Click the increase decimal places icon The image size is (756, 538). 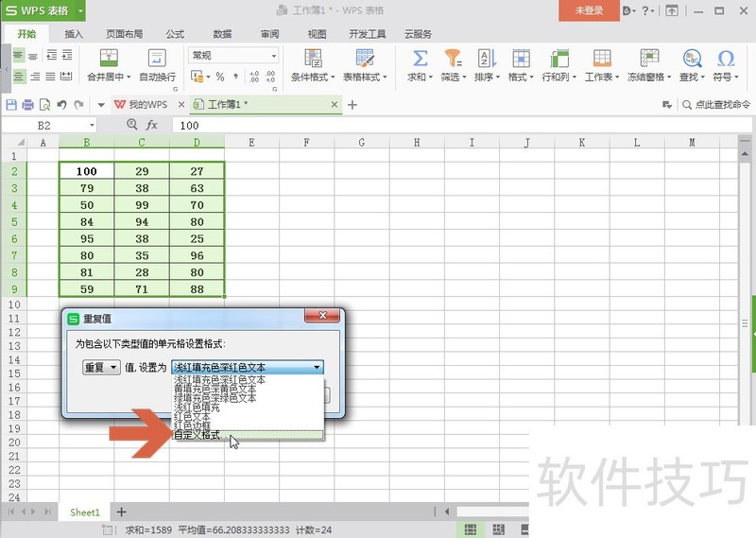click(x=254, y=77)
